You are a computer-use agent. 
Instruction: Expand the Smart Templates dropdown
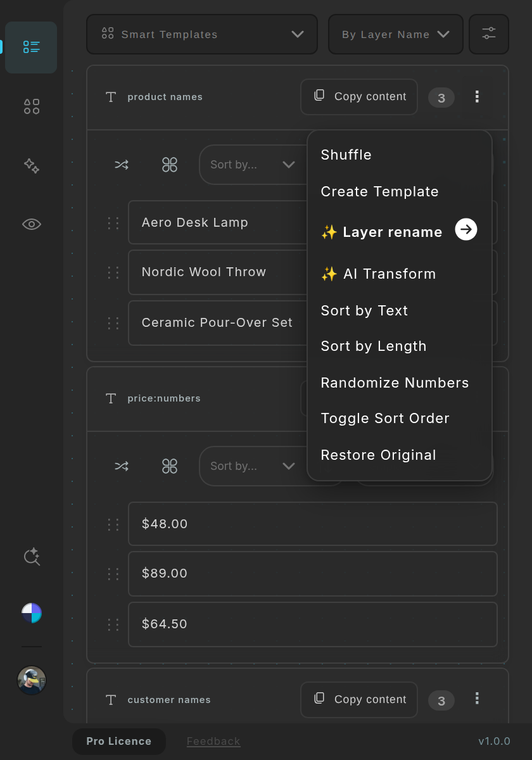click(202, 34)
